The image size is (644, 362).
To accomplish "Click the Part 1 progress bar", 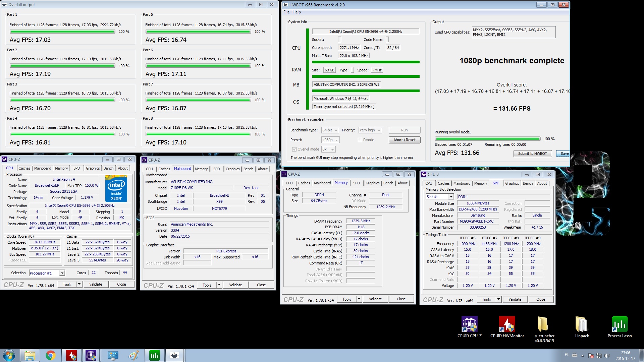I will pos(62,32).
